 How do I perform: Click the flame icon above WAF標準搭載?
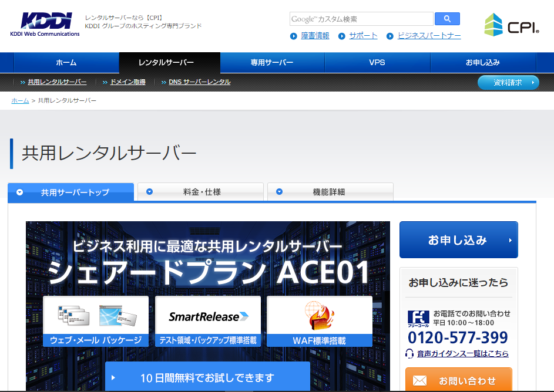pyautogui.click(x=318, y=317)
